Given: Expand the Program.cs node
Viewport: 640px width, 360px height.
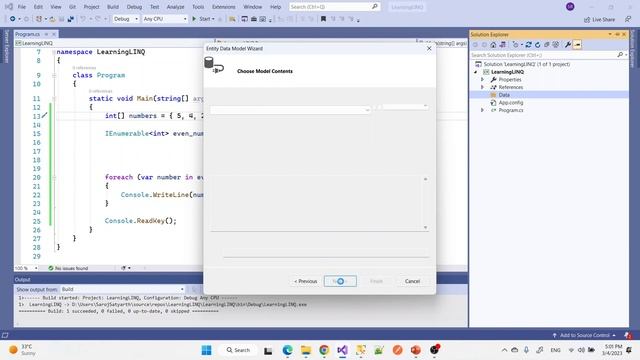Looking at the screenshot, I should point(482,110).
